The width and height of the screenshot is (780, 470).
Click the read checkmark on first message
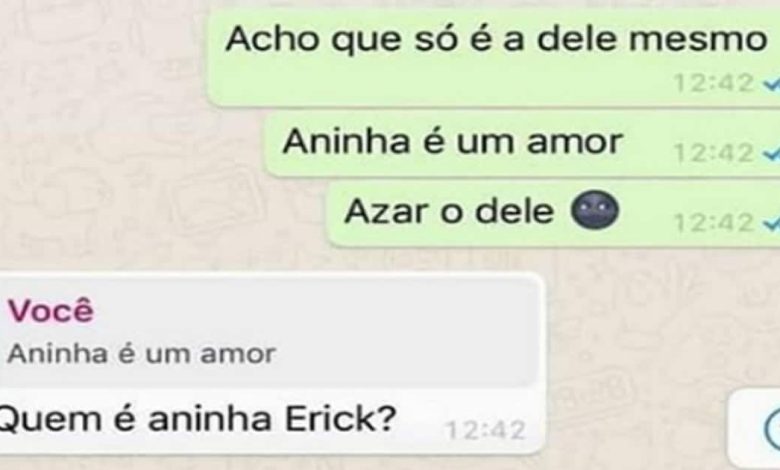772,85
